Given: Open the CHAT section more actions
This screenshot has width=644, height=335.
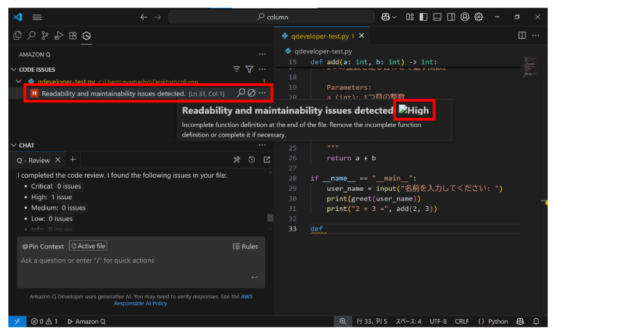Looking at the screenshot, I should 262,145.
